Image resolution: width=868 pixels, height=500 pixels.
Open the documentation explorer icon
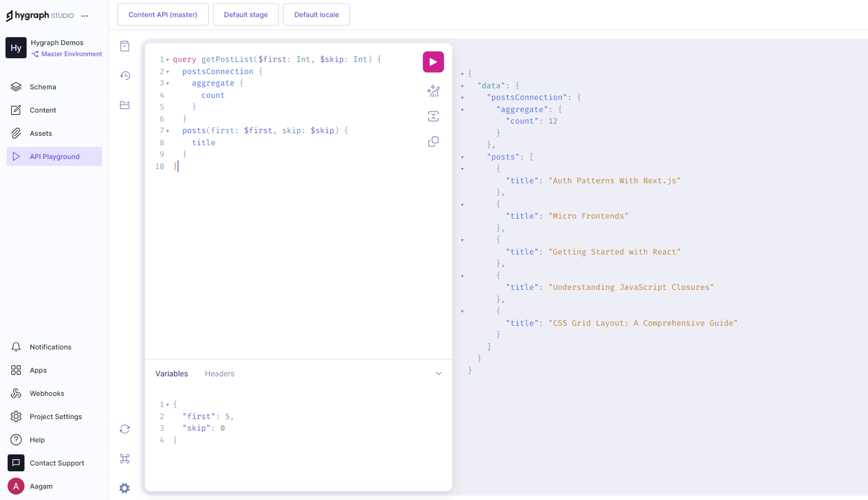[125, 46]
